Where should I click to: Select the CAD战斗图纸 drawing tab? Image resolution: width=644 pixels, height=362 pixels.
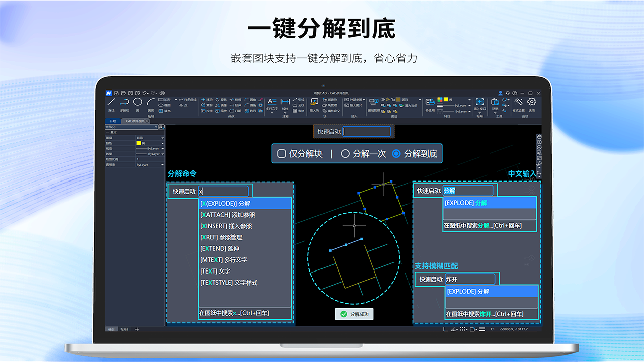pos(136,121)
